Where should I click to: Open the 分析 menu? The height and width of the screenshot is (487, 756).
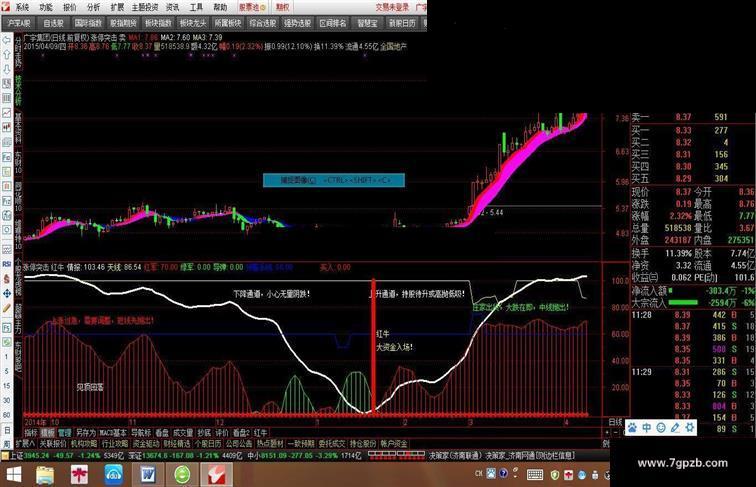(x=94, y=7)
